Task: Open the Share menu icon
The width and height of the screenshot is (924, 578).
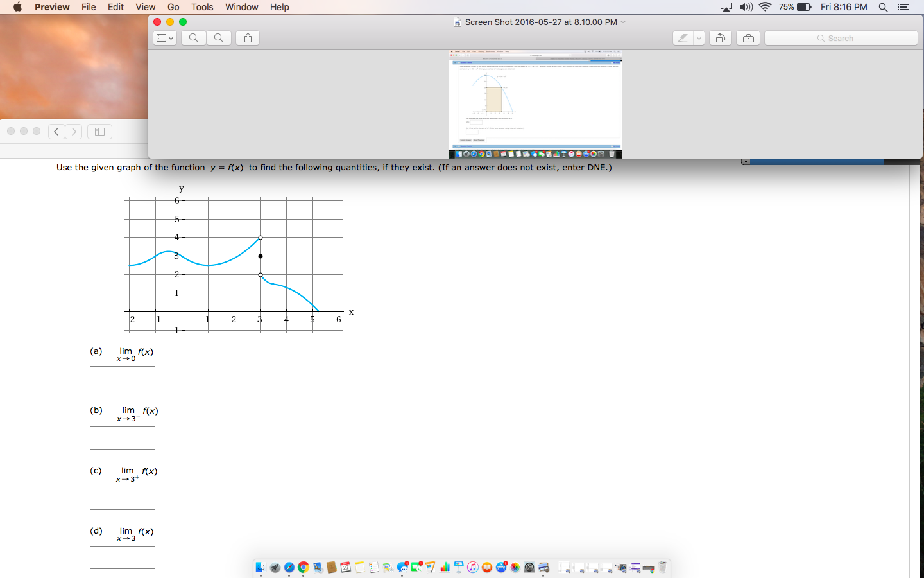Action: coord(247,38)
